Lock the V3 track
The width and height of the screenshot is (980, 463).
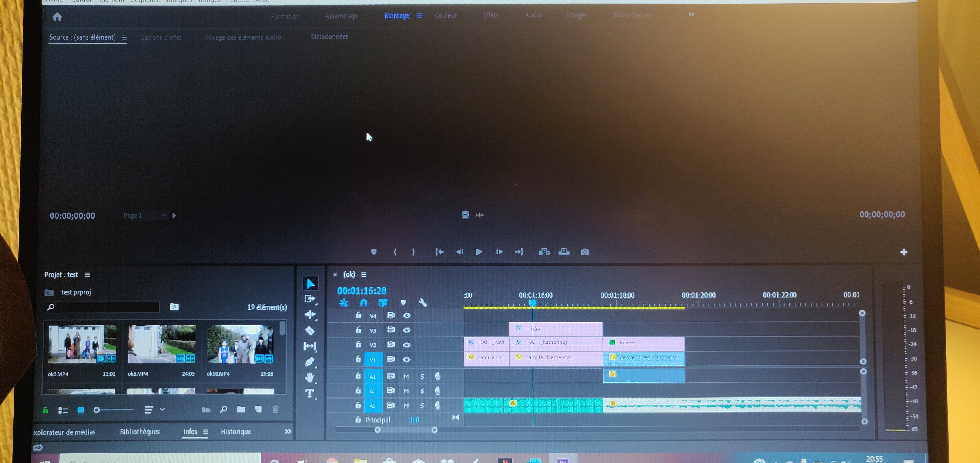(358, 330)
